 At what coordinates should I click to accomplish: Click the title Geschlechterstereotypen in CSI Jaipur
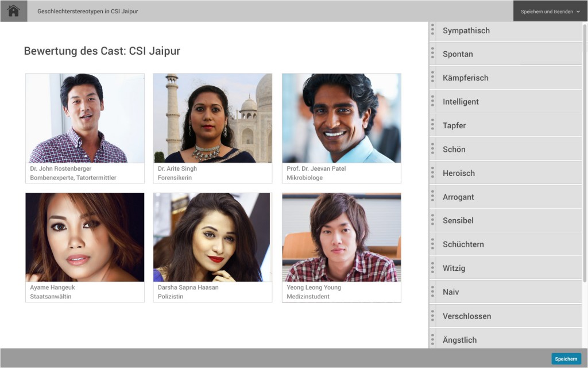87,11
